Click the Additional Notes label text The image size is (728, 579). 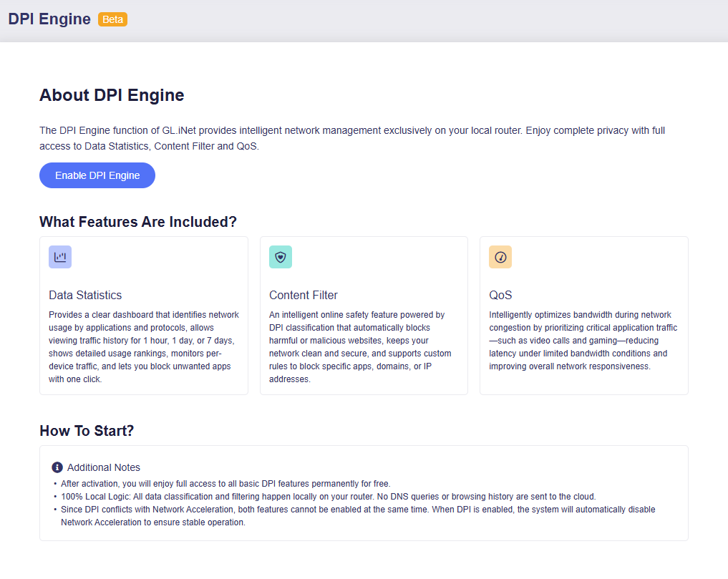pos(103,467)
